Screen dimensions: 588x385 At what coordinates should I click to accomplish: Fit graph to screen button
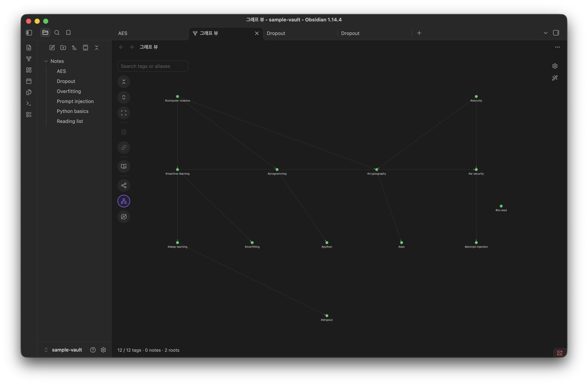coord(124,113)
